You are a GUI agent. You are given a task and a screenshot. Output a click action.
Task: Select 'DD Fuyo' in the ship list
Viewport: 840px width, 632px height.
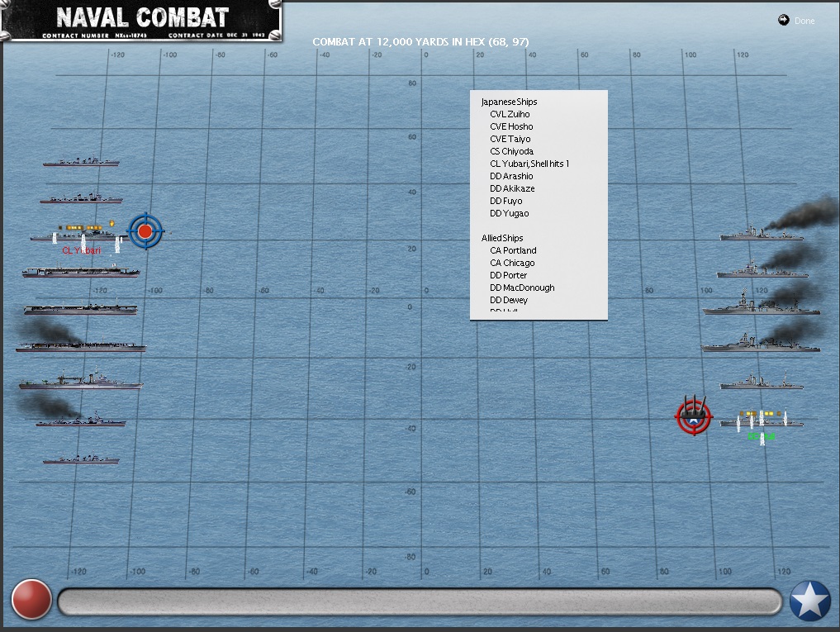point(505,201)
